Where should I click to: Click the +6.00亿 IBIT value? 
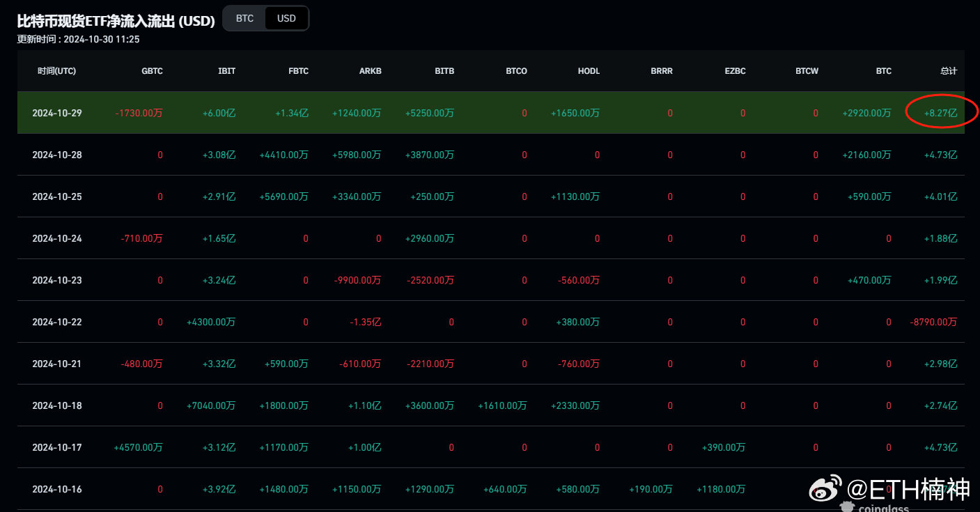tap(219, 113)
